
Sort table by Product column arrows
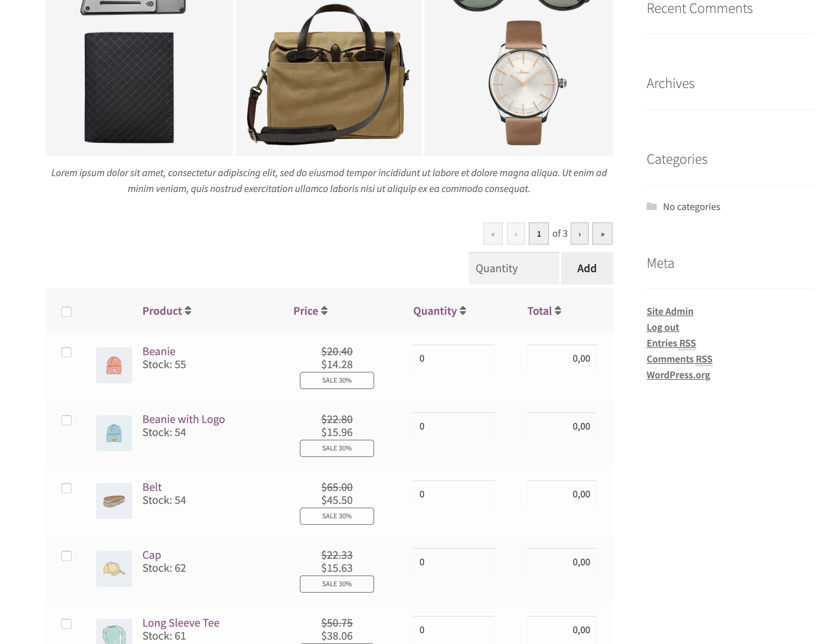[x=188, y=311]
